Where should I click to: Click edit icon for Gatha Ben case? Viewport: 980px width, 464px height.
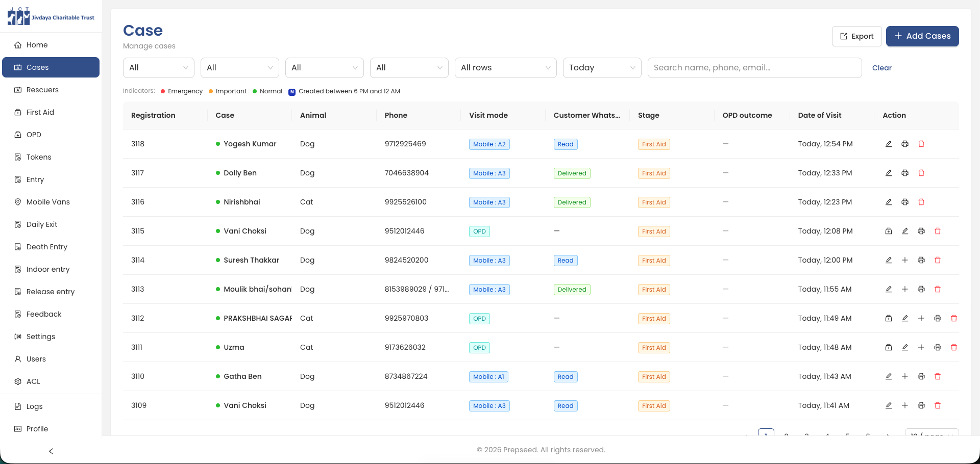pyautogui.click(x=889, y=376)
